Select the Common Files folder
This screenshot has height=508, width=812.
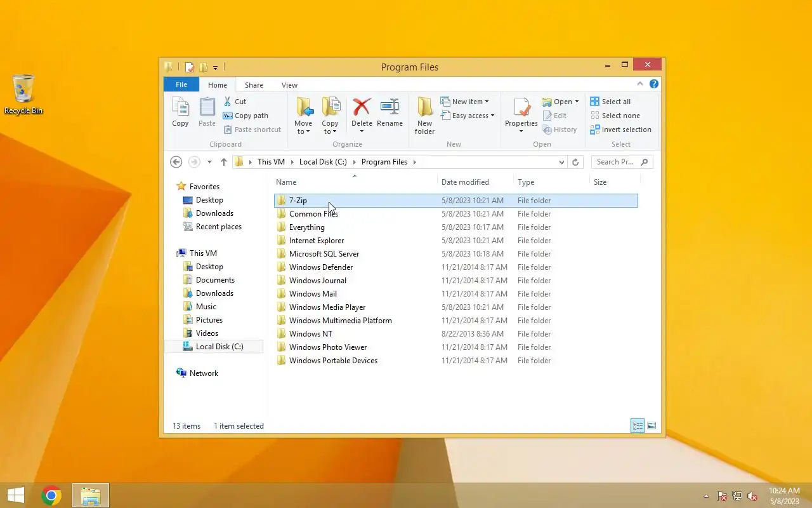click(x=455, y=214)
